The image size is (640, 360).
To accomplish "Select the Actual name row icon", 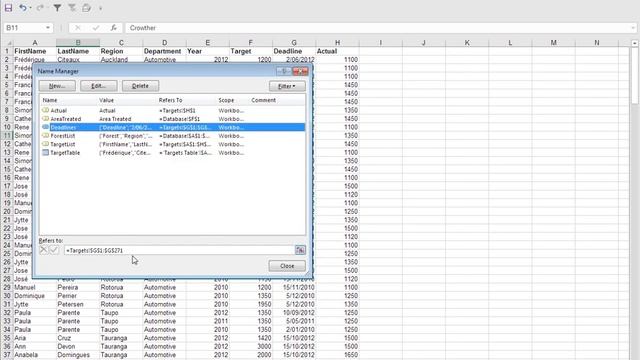I will pyautogui.click(x=45, y=110).
